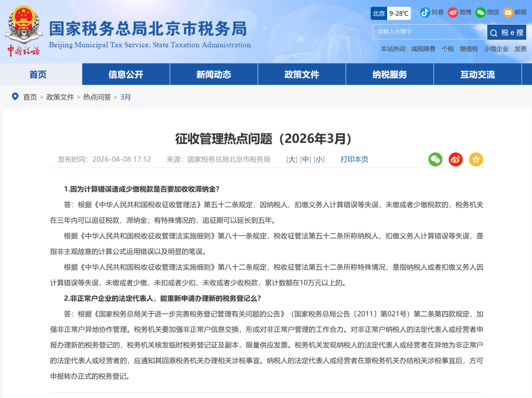Image resolution: width=532 pixels, height=398 pixels.
Task: Click question 2 heading about 非正常户企业
Action: click(x=162, y=298)
